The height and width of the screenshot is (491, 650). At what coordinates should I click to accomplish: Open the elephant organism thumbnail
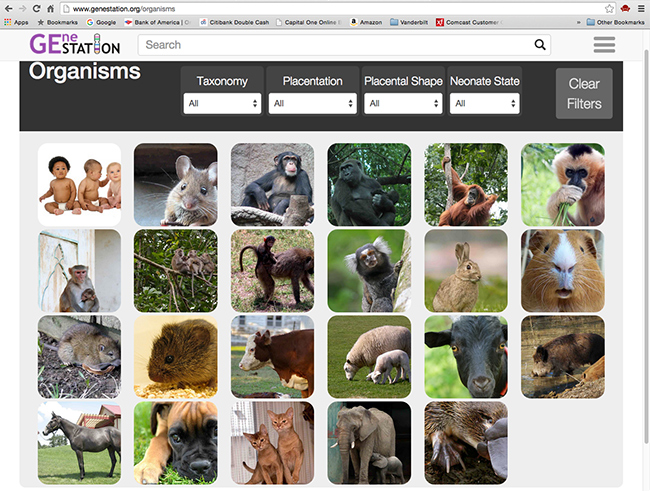(x=369, y=443)
